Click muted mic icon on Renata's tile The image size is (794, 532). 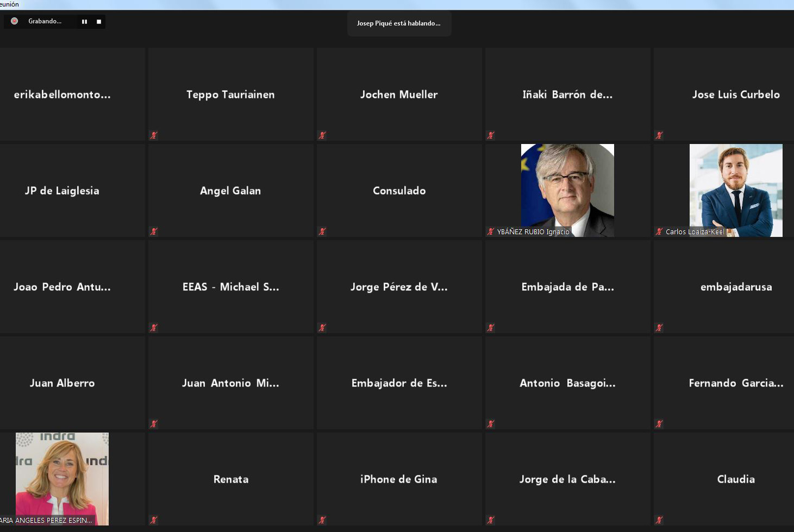click(154, 520)
